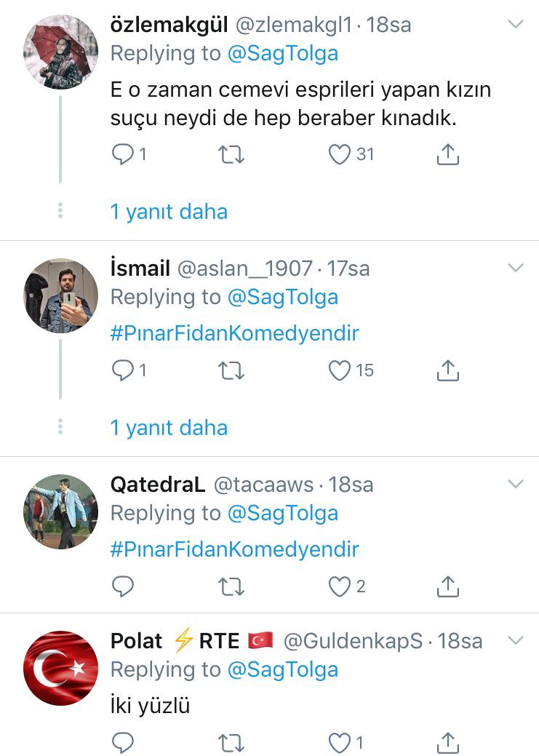Open @SagTolga link in QatedraL's reply
539x756 pixels.
(282, 513)
